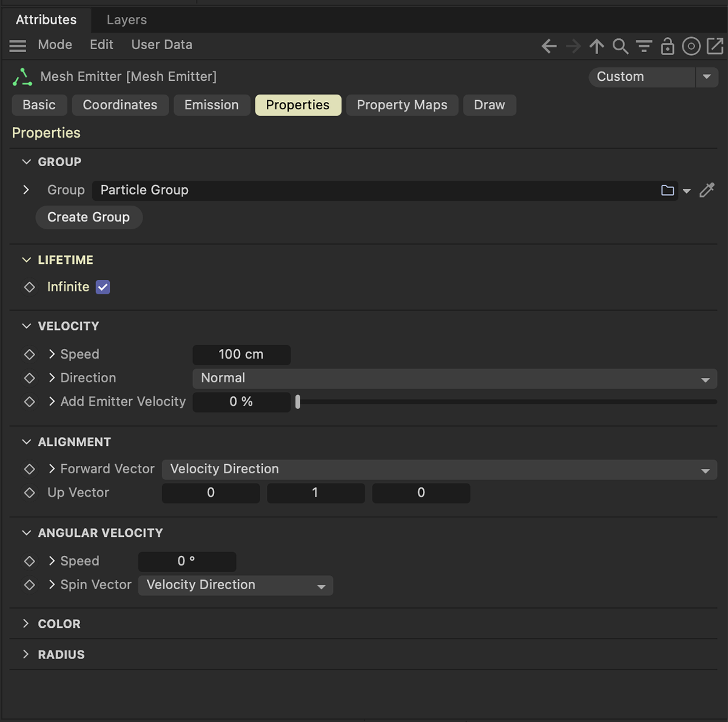Viewport: 728px width, 722px height.
Task: Toggle keyframe diamond for Add Emitter Velocity
Action: [x=29, y=402]
